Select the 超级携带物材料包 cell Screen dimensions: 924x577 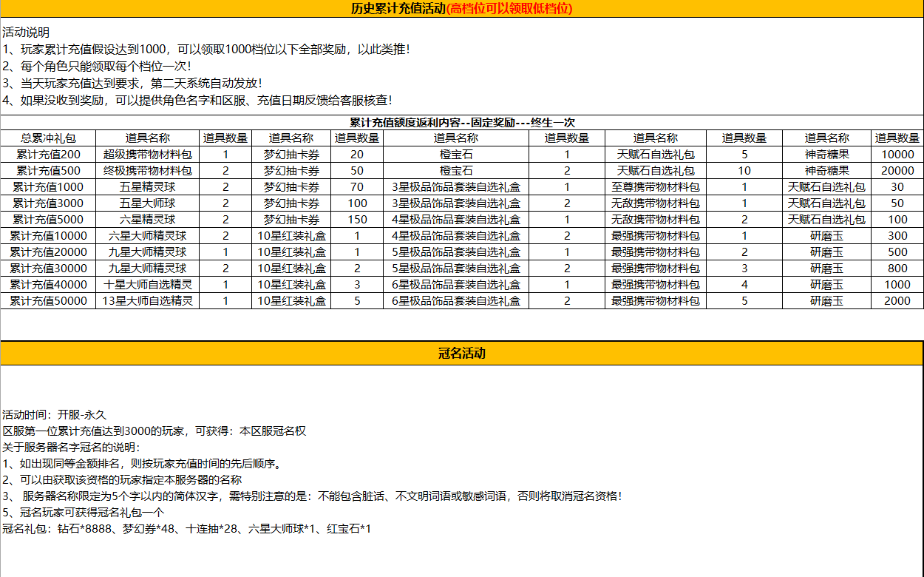pyautogui.click(x=147, y=155)
